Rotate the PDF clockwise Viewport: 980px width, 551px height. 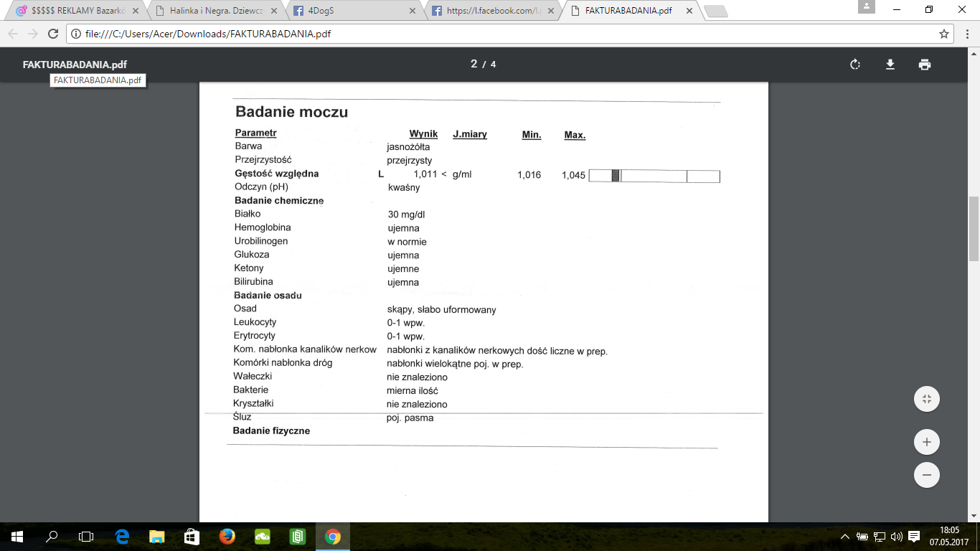pyautogui.click(x=855, y=65)
